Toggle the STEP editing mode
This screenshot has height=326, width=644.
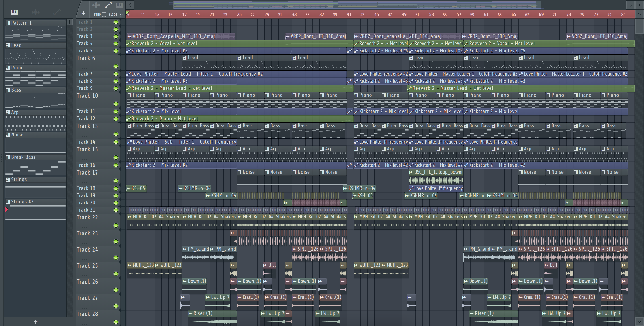pos(104,15)
